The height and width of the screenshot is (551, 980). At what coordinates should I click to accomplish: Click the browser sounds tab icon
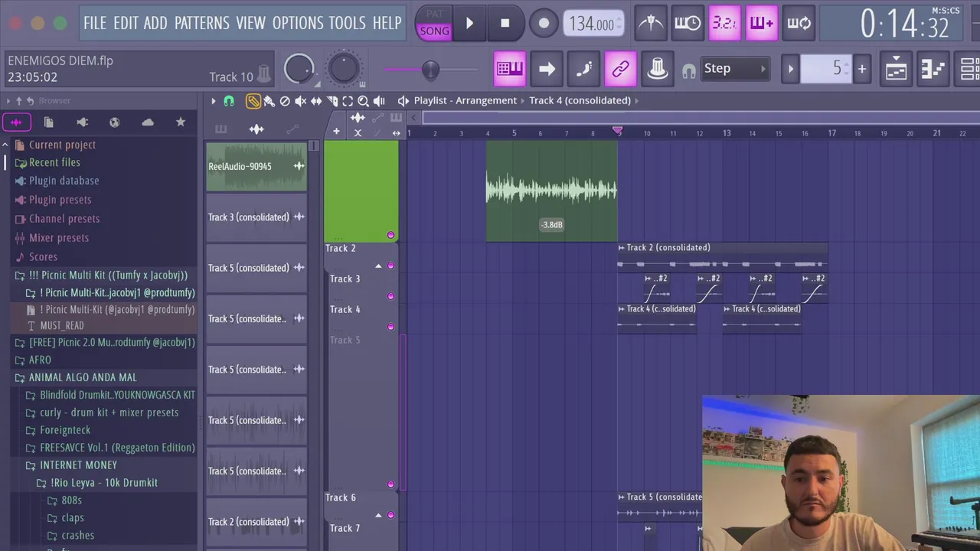[x=16, y=122]
